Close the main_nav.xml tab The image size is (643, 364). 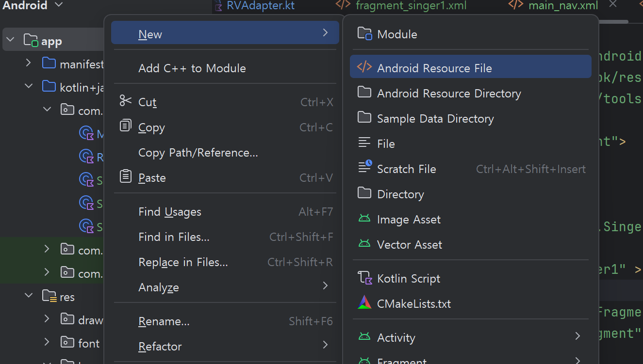click(613, 4)
